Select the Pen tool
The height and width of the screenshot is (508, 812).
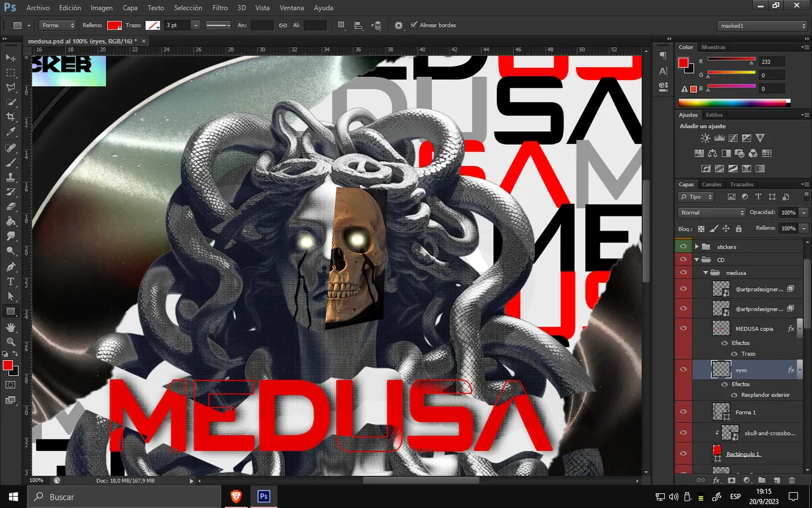click(x=11, y=267)
